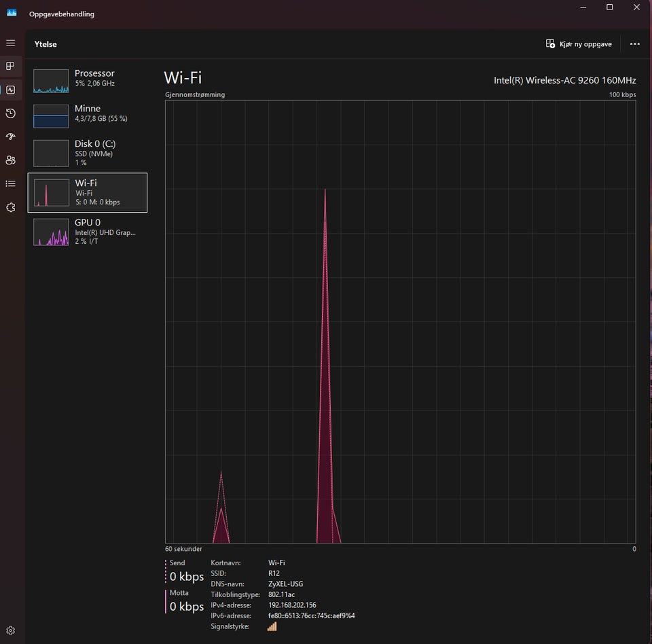Click the 'Oppgavebehandling' window title
The height and width of the screenshot is (644, 652).
tap(62, 14)
